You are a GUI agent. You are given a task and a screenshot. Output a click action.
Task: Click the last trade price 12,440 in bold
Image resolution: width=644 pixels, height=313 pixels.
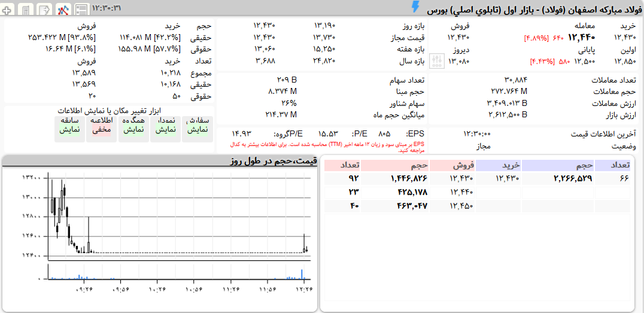(x=582, y=38)
